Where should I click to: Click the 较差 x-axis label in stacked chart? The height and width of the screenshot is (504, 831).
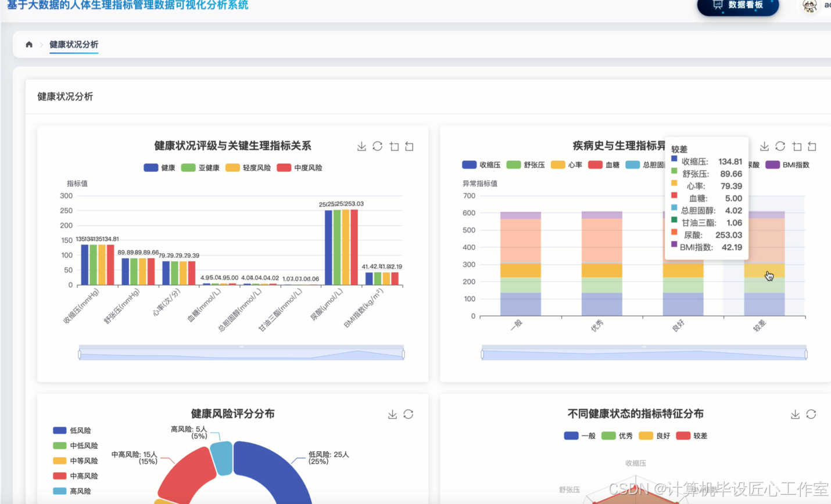[760, 326]
